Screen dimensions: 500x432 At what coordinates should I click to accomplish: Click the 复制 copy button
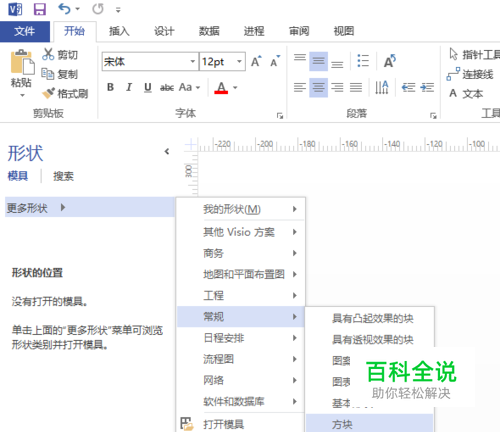[60, 74]
